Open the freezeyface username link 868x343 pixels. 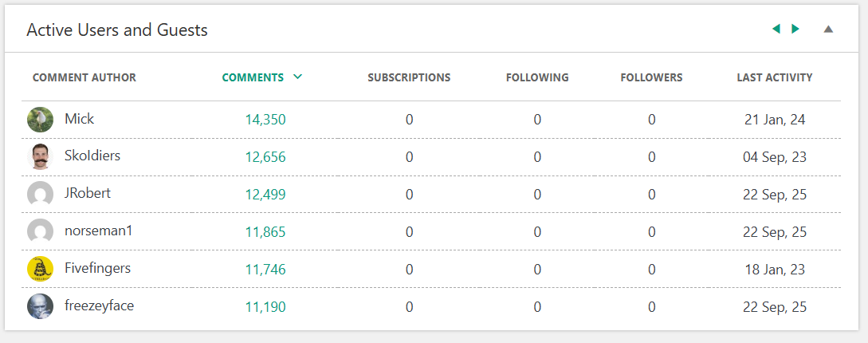tap(99, 306)
